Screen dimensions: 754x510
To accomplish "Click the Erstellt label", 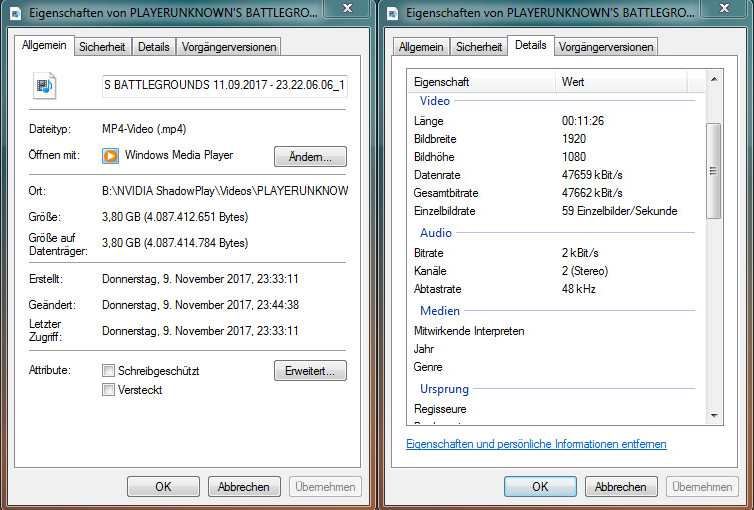I will [46, 279].
